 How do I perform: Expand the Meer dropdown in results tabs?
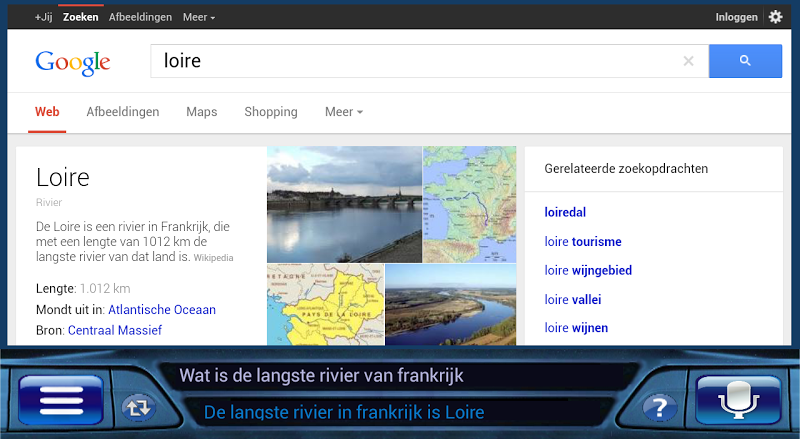click(344, 112)
